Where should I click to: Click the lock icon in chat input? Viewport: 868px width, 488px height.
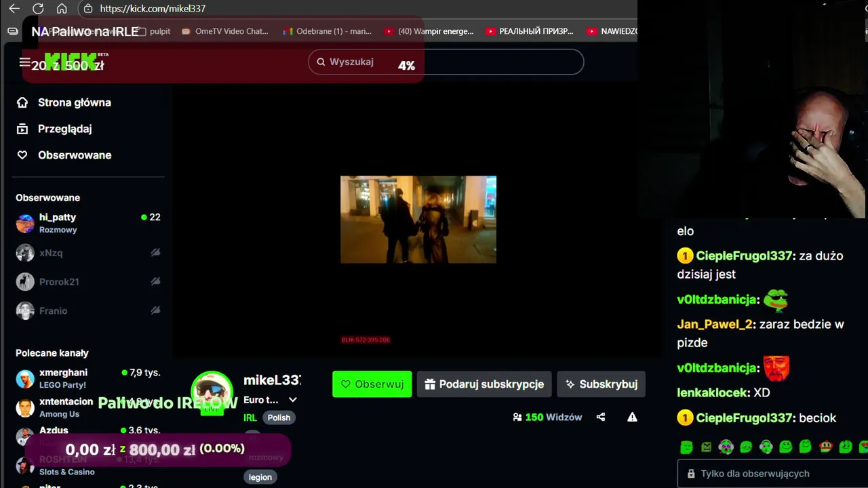(691, 474)
